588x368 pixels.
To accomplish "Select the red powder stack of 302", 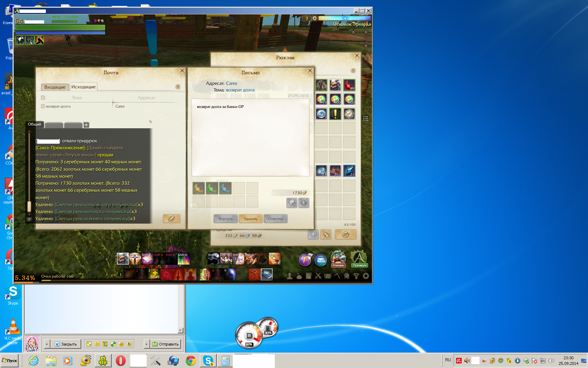I will (x=335, y=171).
